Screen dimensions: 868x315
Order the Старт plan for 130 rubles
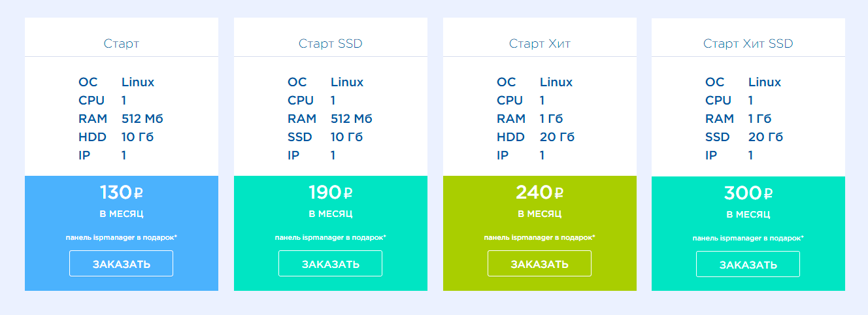[x=121, y=263]
